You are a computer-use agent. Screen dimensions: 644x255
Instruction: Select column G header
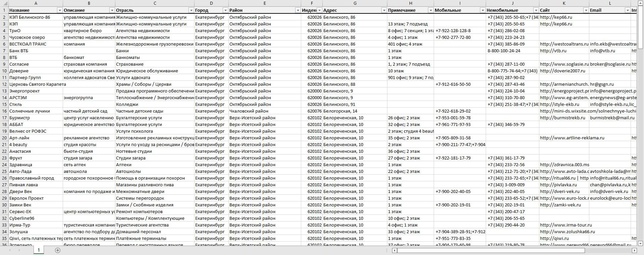pos(355,3)
